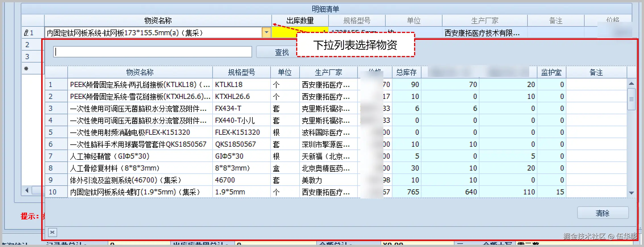This screenshot has height=247, width=644.
Task: Click total stock value 765 in row 10
Action: tap(406, 192)
